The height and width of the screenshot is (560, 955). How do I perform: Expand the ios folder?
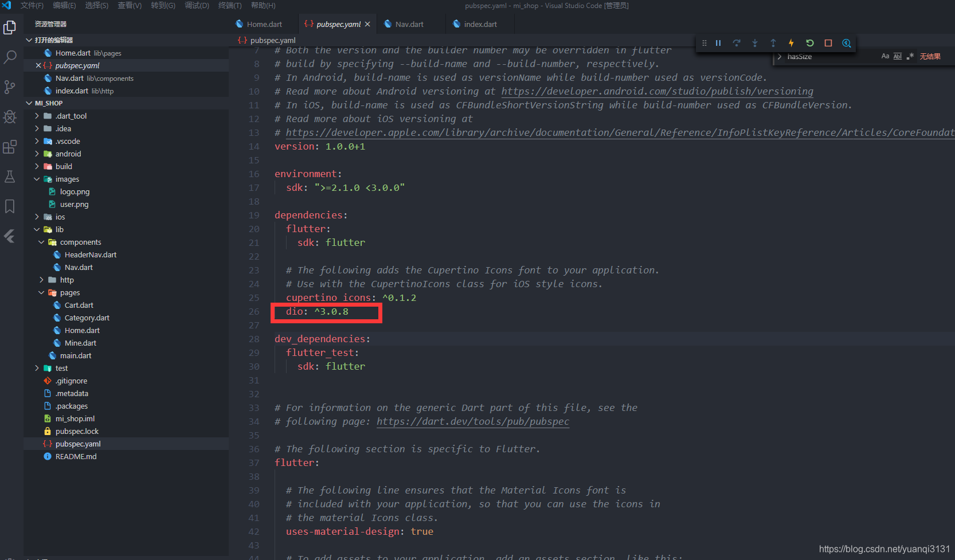[x=37, y=217]
